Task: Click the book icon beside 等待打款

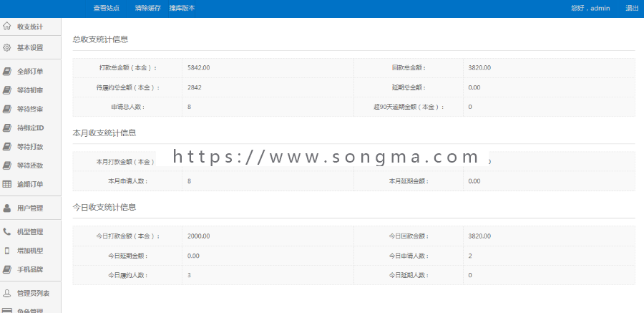Action: 6,147
